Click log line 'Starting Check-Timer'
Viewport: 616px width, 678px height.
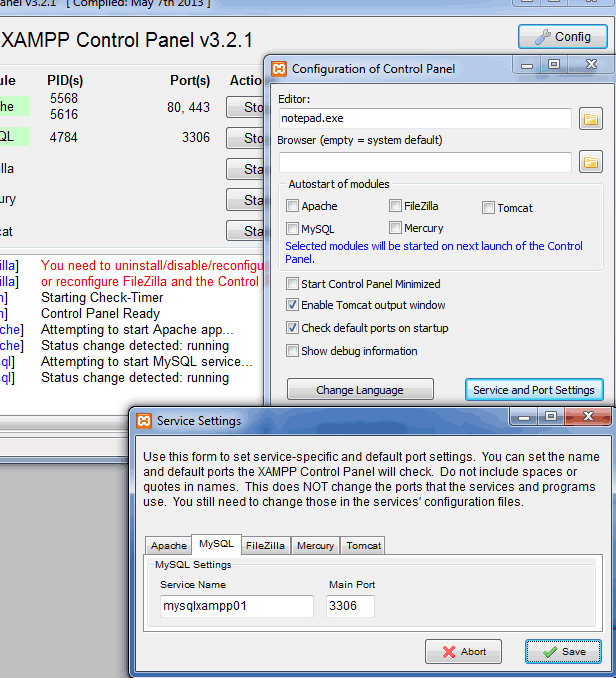[102, 297]
